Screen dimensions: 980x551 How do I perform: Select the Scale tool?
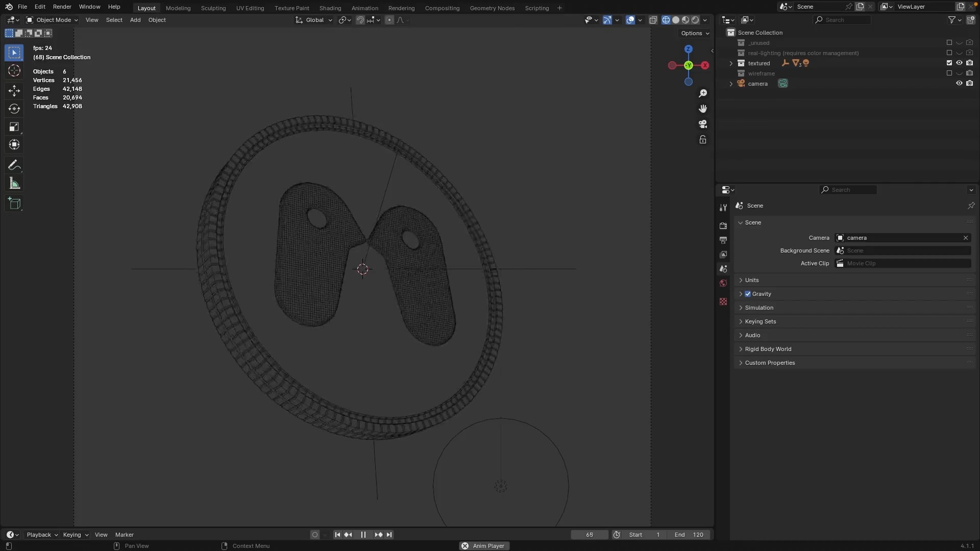[14, 127]
